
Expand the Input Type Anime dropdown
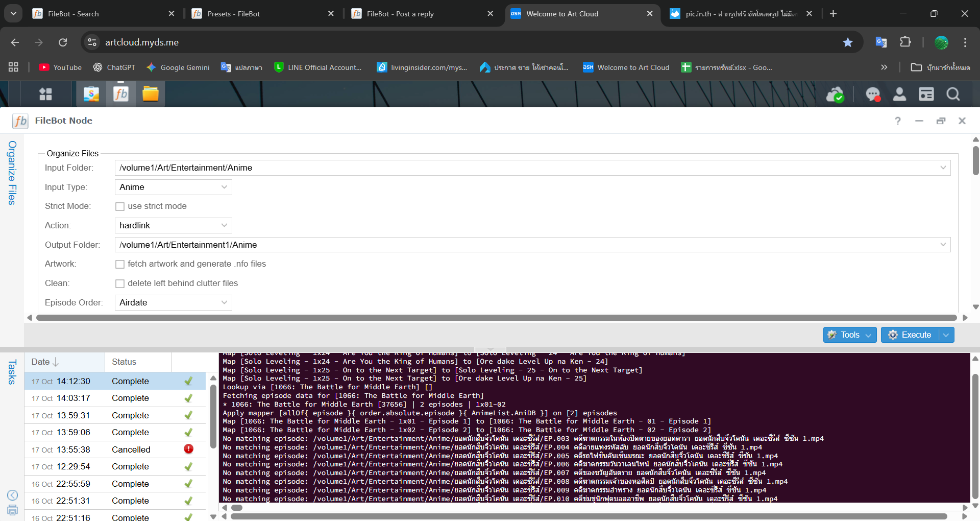pyautogui.click(x=173, y=187)
